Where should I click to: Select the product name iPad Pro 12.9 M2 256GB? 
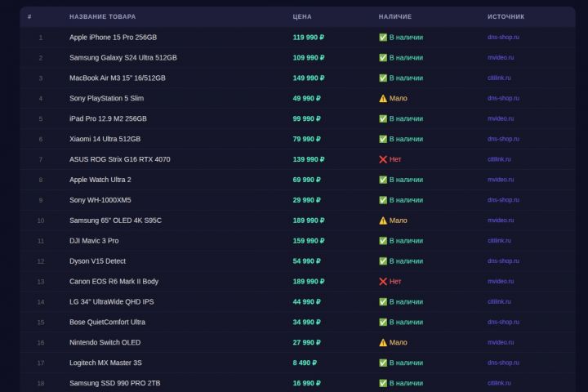[x=108, y=118]
